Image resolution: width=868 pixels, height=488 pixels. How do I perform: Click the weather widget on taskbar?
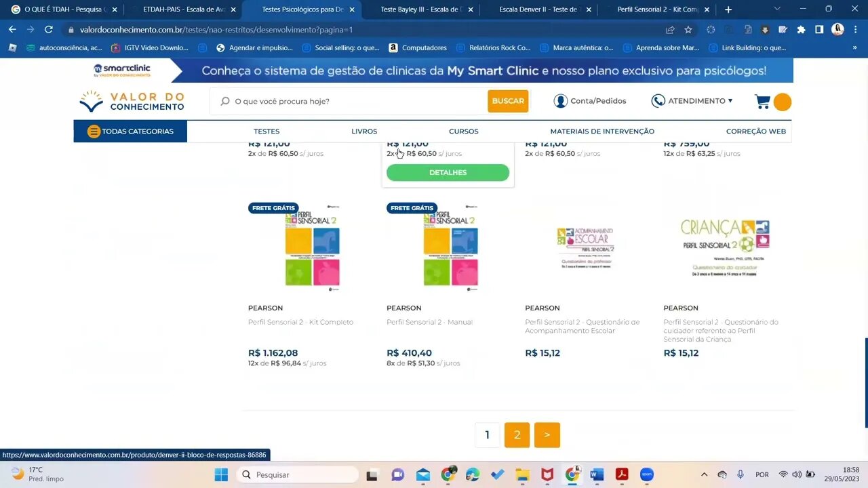point(38,474)
